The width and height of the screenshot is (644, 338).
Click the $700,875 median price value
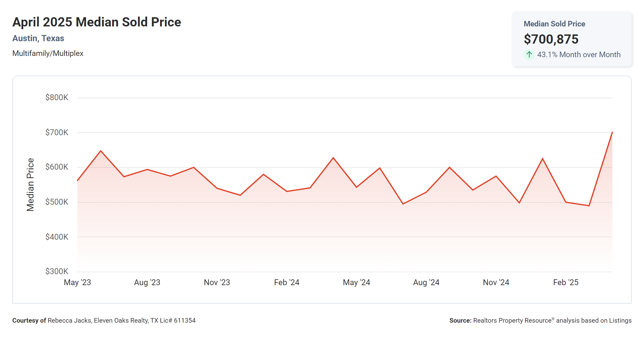[x=551, y=39]
